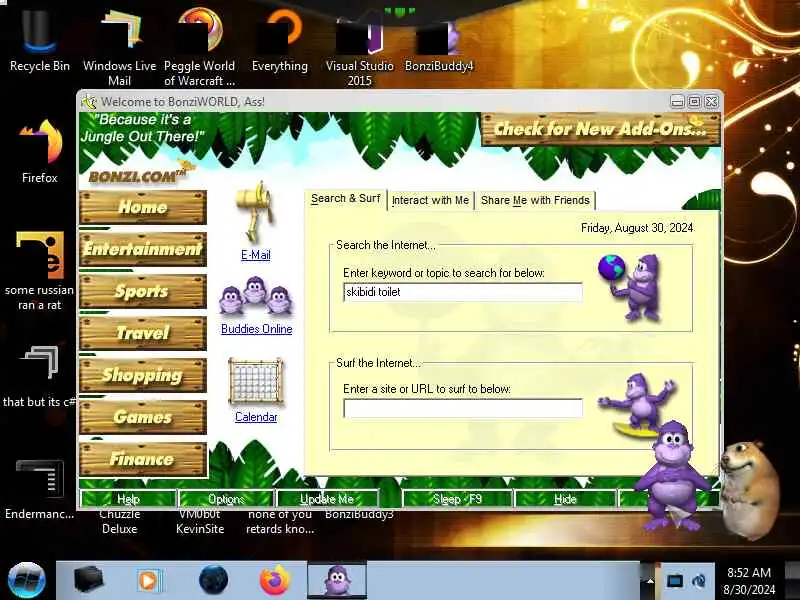Open the Windows Start orb
Screen dimensions: 800x600
point(27,581)
